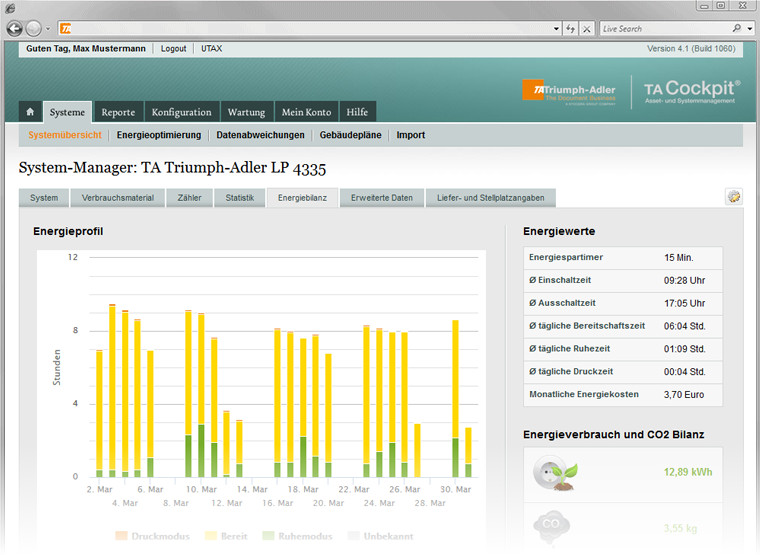Click the Ø Ausschaltzeit 17:05 Uhr value

pos(684,303)
